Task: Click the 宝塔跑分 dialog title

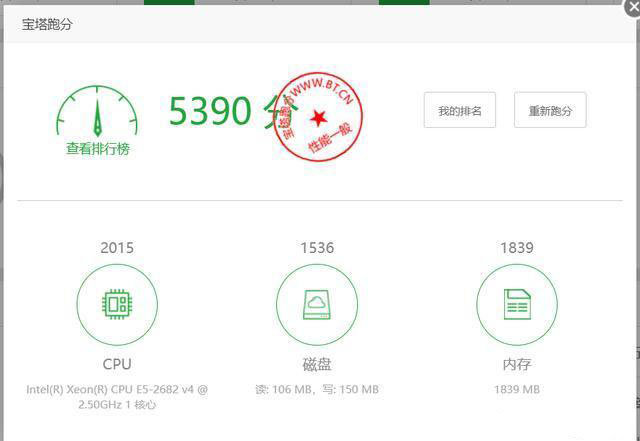Action: [47, 24]
